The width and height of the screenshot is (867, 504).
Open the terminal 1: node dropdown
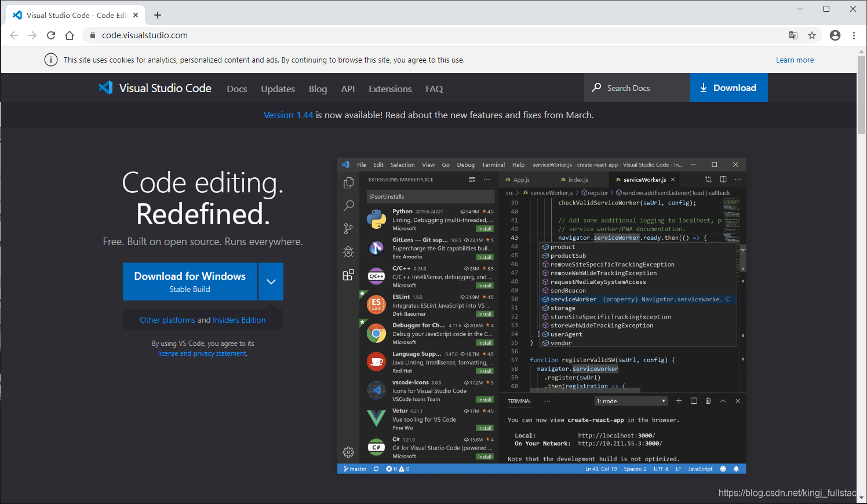(631, 401)
